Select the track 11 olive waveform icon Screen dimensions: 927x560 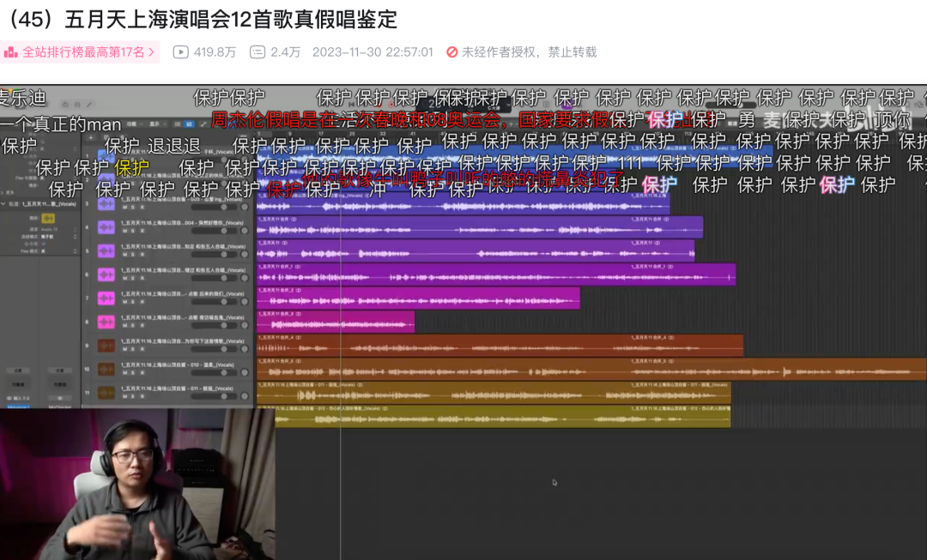(106, 393)
